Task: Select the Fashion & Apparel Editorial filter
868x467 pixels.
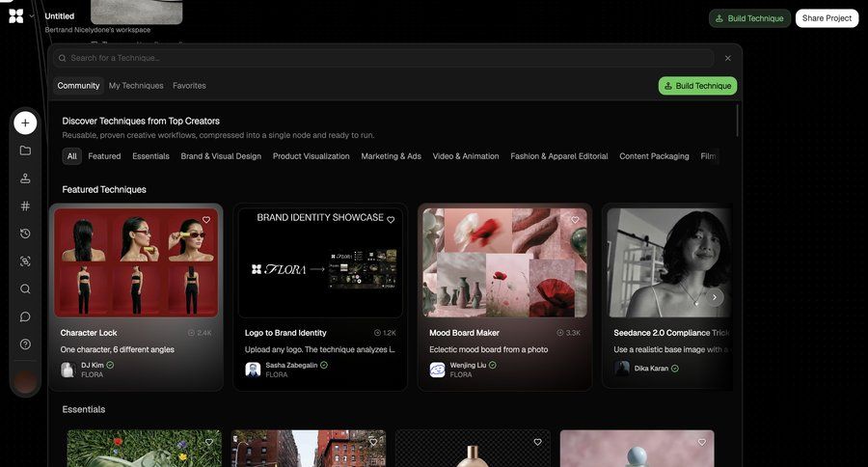Action: point(559,156)
